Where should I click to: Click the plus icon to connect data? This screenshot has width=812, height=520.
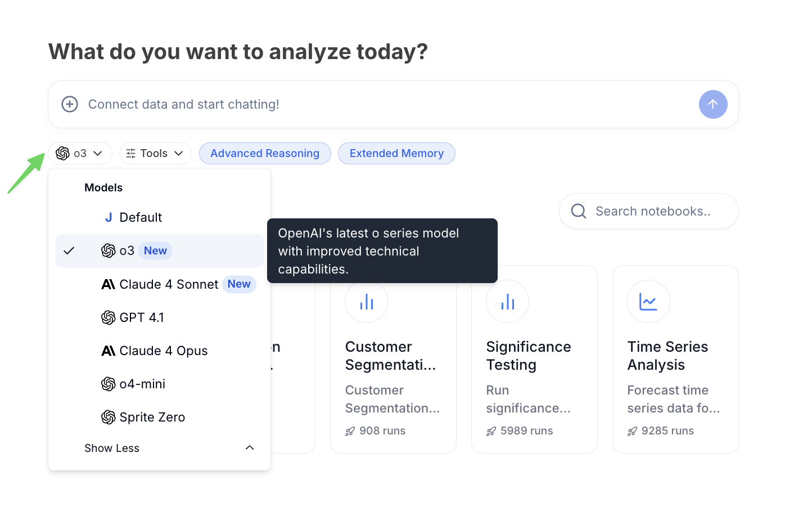[70, 104]
